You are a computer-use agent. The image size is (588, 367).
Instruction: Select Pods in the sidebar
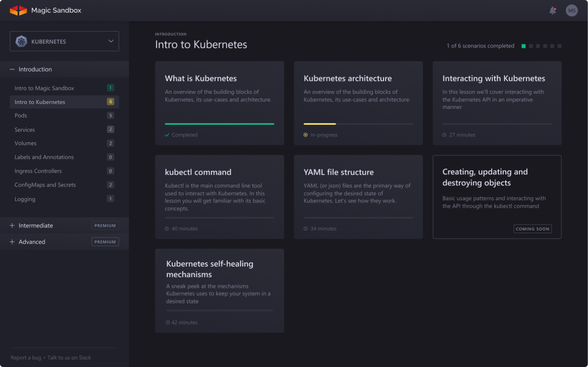point(21,116)
